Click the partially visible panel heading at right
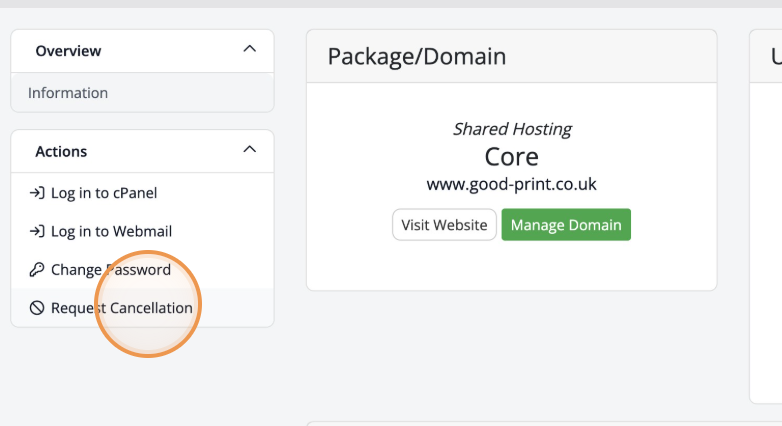Image resolution: width=782 pixels, height=426 pixels. tap(775, 57)
